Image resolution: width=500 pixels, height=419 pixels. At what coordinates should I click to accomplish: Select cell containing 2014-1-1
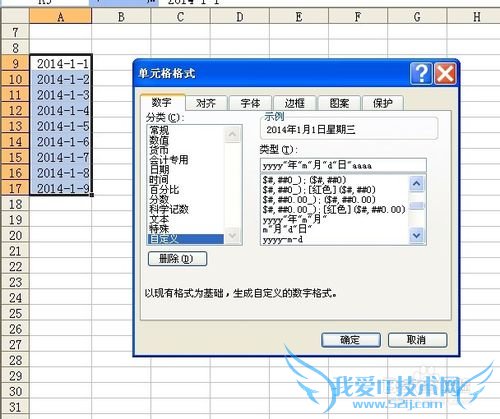pos(61,63)
